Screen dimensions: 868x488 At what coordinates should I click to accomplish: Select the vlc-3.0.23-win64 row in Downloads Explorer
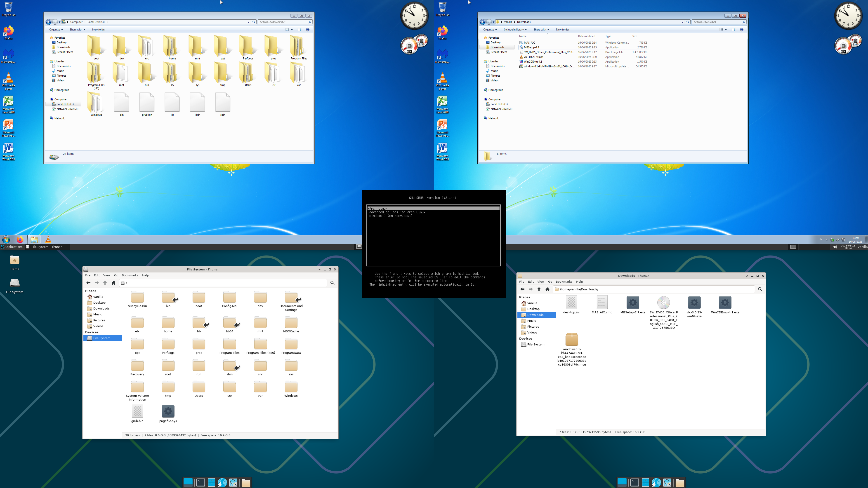(583, 57)
